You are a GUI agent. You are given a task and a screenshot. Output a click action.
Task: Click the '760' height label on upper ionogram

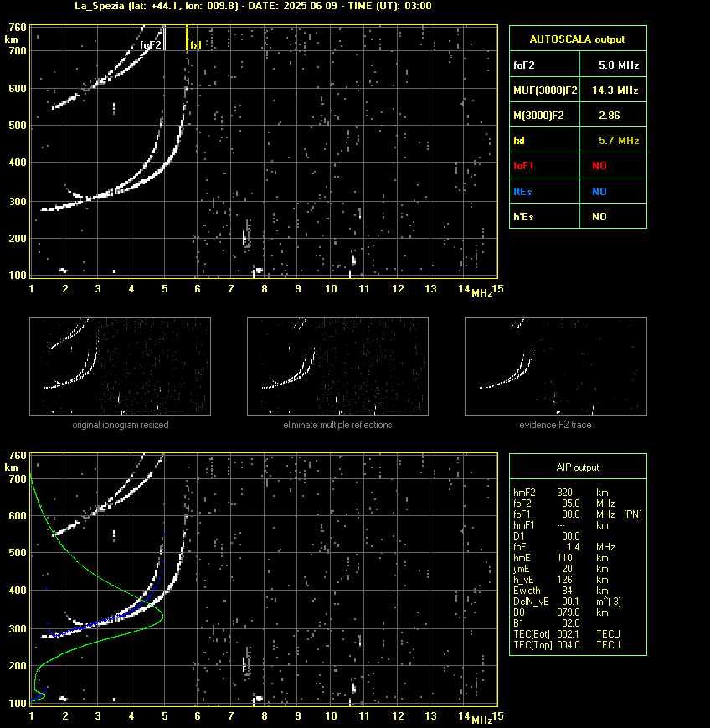click(18, 28)
